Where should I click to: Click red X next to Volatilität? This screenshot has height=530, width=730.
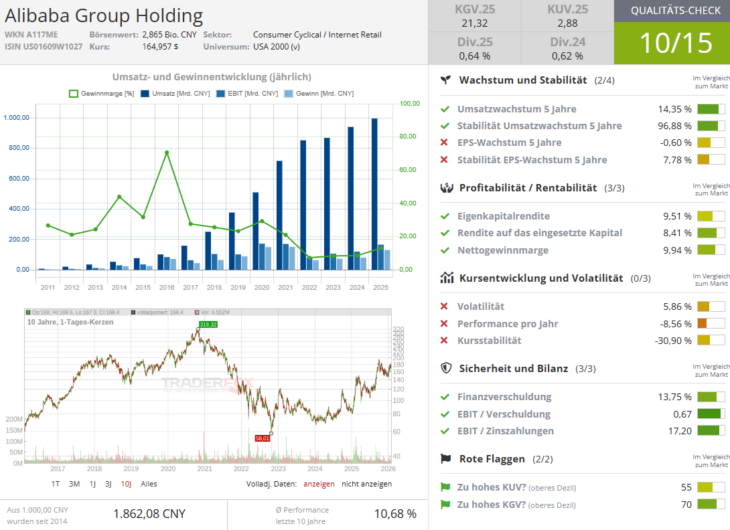445,306
